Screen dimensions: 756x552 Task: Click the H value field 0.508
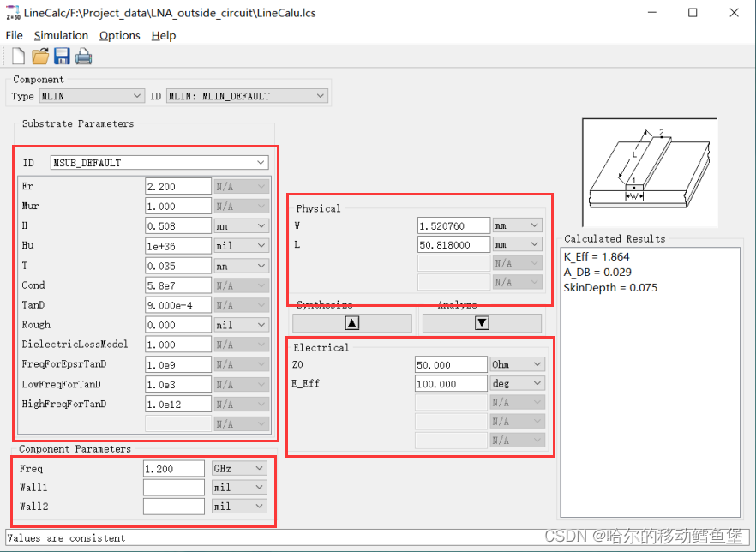click(x=178, y=226)
